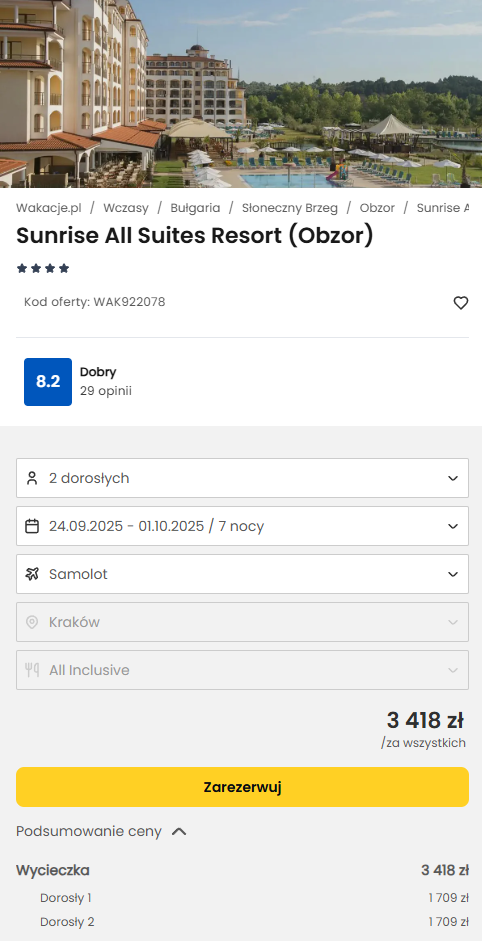482x941 pixels.
Task: Expand the 24.09.2025 - 01.10.2025 date dropdown
Action: point(243,526)
